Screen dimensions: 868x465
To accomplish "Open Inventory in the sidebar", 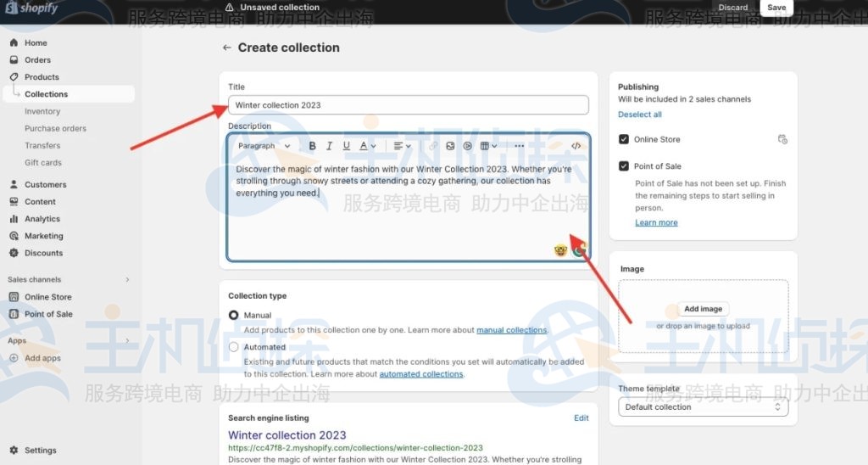I will (x=42, y=111).
